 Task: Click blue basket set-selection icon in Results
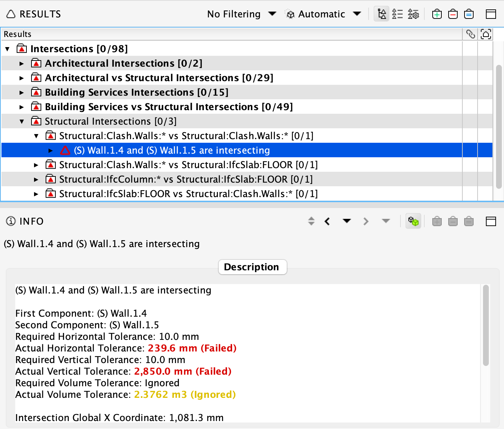coord(469,14)
